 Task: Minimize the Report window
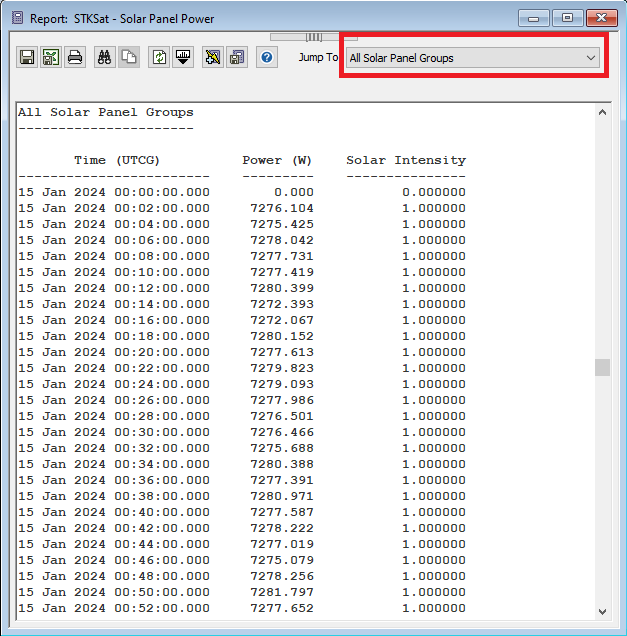(x=536, y=18)
